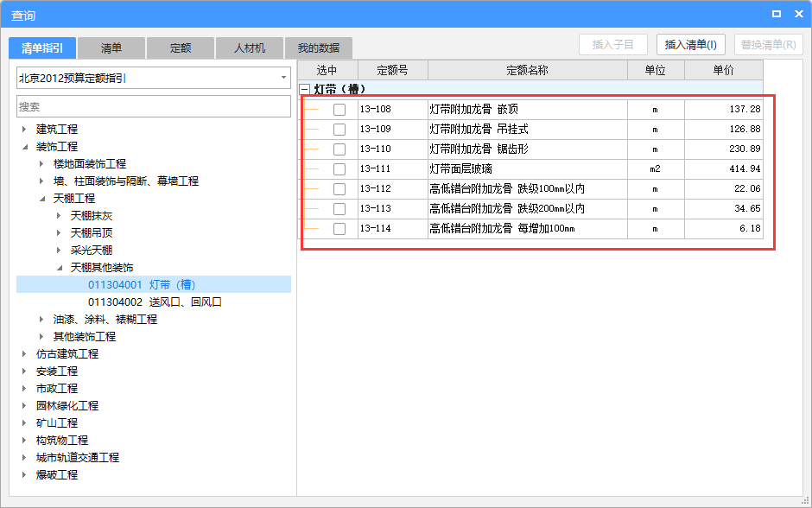
Task: Open the 定额 tab
Action: click(x=181, y=48)
